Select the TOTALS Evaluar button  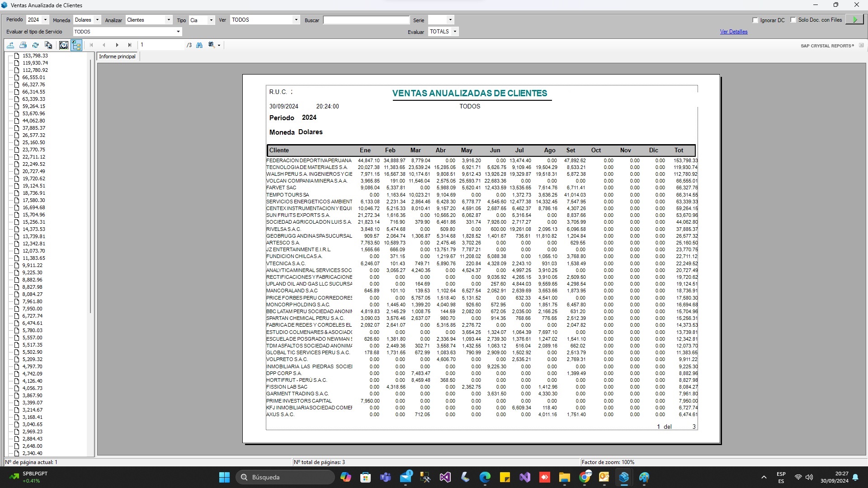point(443,32)
